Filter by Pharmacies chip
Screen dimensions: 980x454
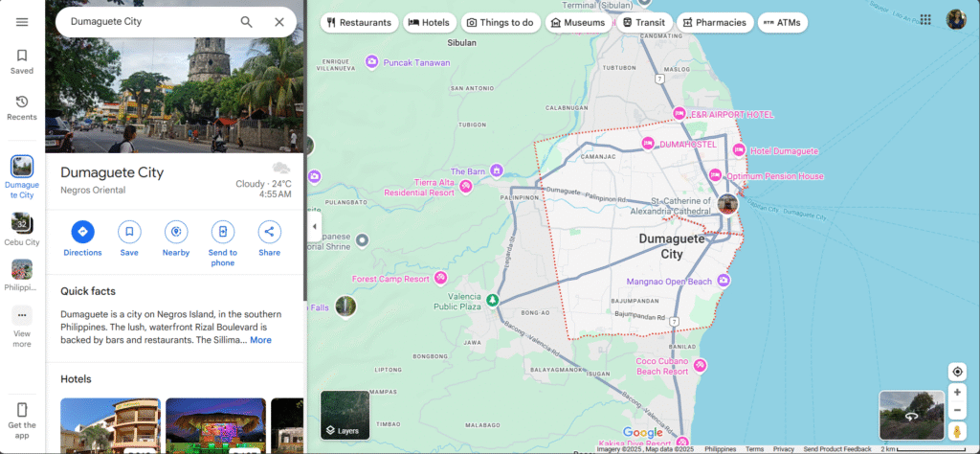tap(715, 23)
